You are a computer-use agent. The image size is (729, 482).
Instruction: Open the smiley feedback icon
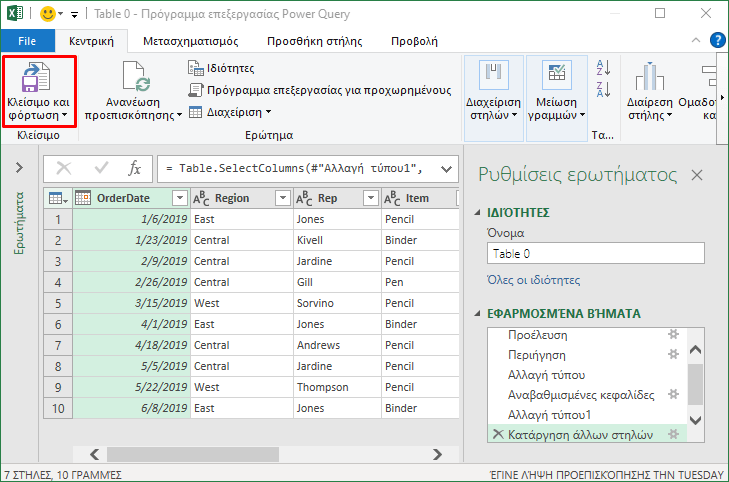tap(47, 14)
